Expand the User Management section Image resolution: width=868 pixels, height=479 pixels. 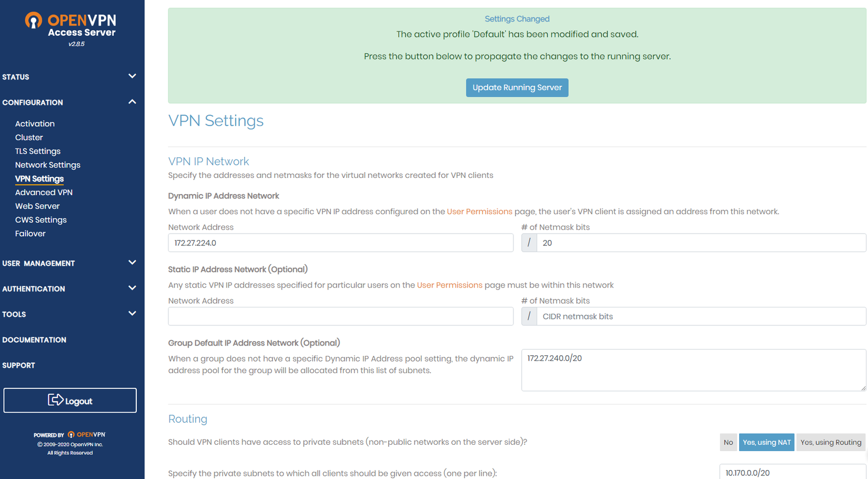(x=69, y=263)
